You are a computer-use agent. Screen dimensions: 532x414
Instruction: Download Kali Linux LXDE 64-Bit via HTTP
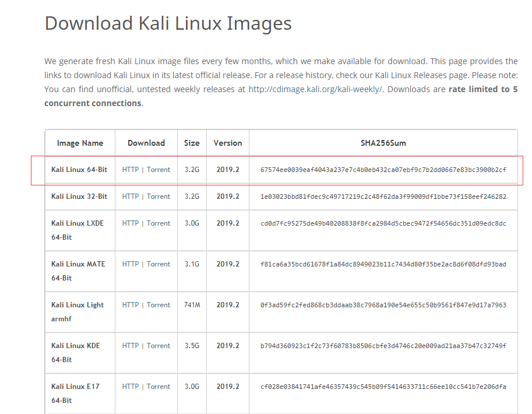131,223
